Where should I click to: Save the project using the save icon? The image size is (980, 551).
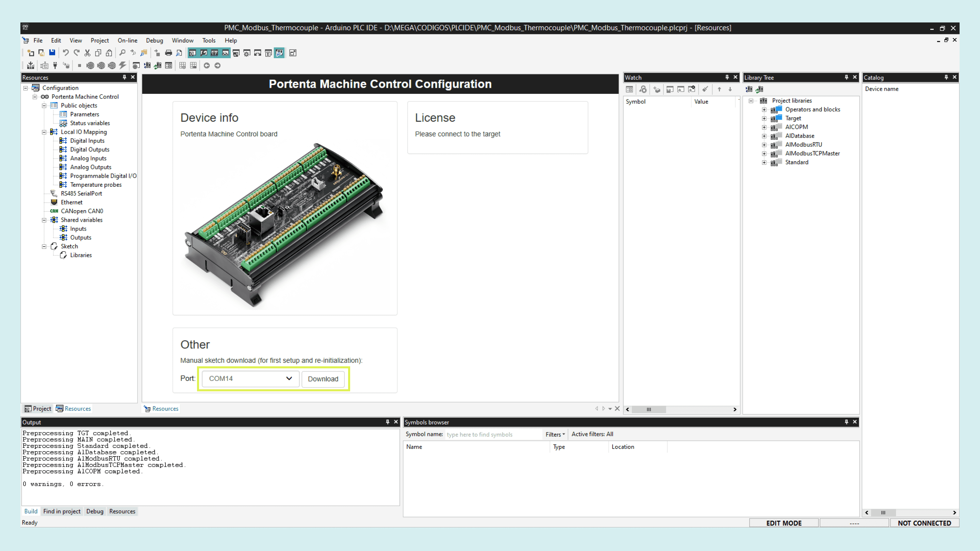[52, 52]
